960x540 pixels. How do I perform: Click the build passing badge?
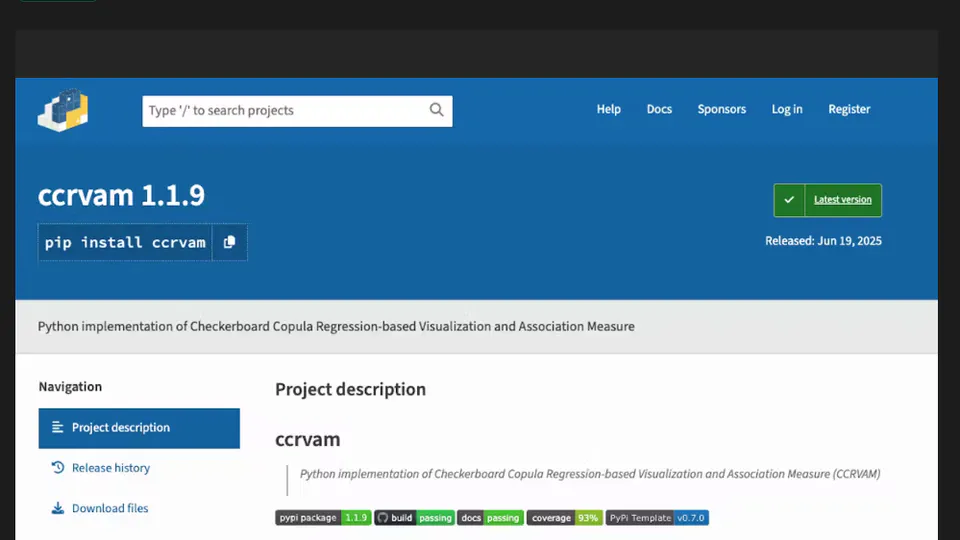point(414,518)
